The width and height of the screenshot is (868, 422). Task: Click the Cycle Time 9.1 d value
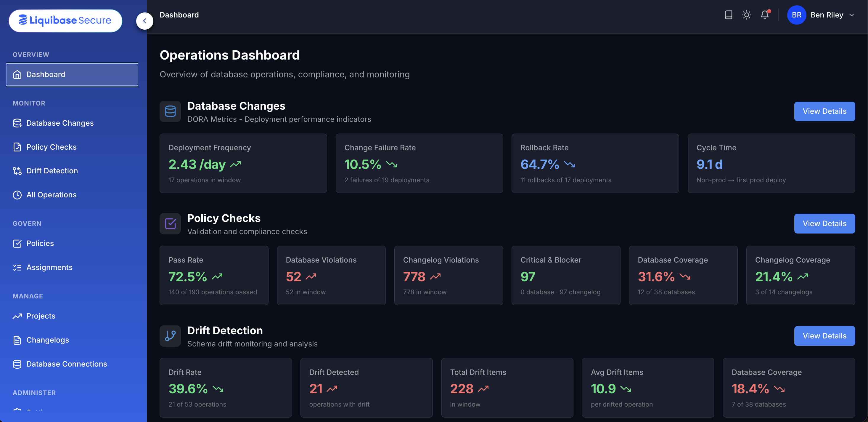pyautogui.click(x=709, y=164)
